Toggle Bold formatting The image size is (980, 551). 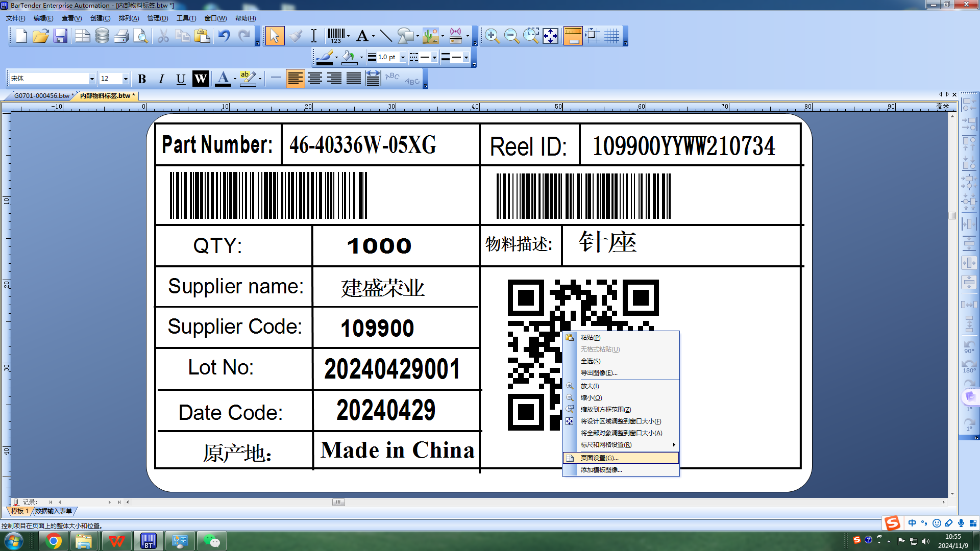(x=142, y=79)
